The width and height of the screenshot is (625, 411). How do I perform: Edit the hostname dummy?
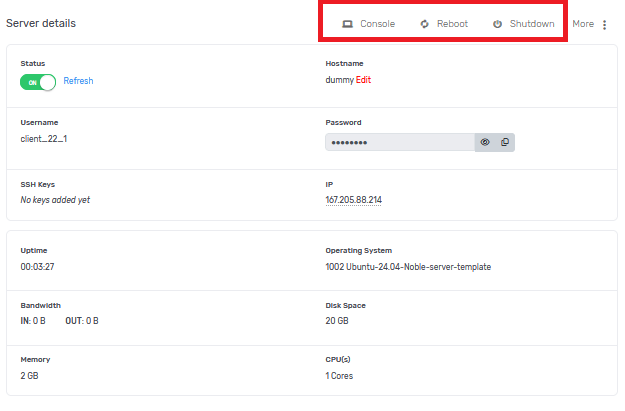364,80
